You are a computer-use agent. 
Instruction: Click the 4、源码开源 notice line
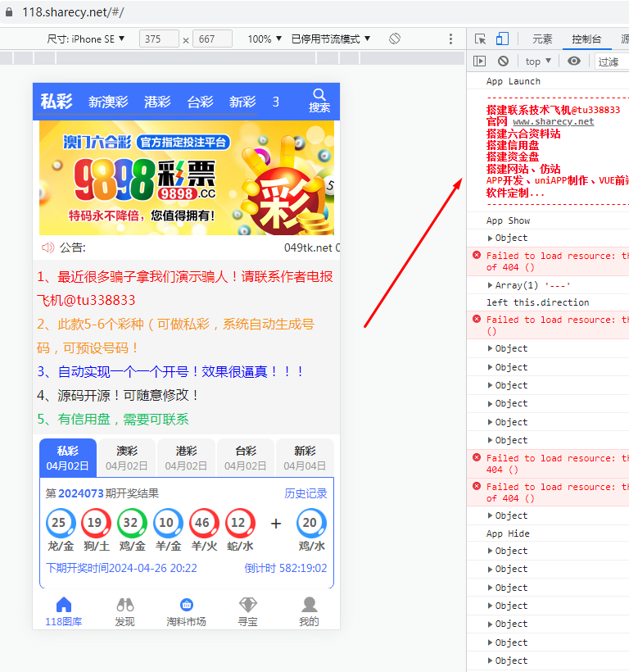[x=119, y=395]
